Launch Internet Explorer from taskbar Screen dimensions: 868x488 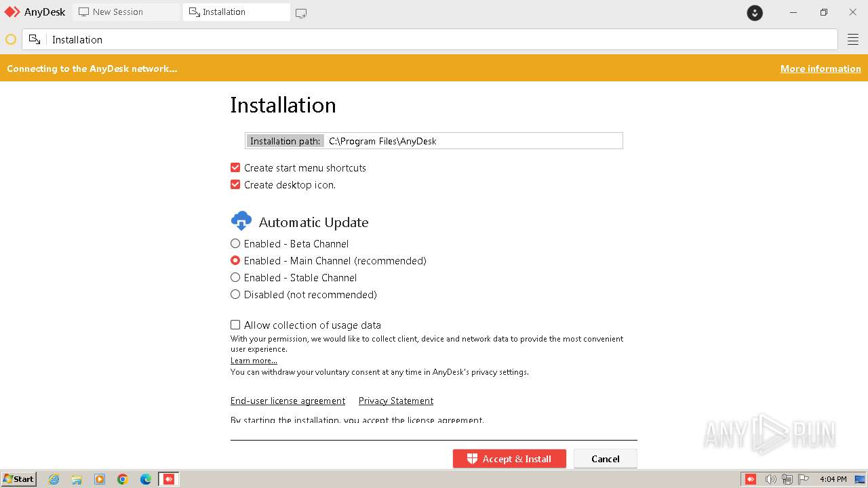point(54,479)
